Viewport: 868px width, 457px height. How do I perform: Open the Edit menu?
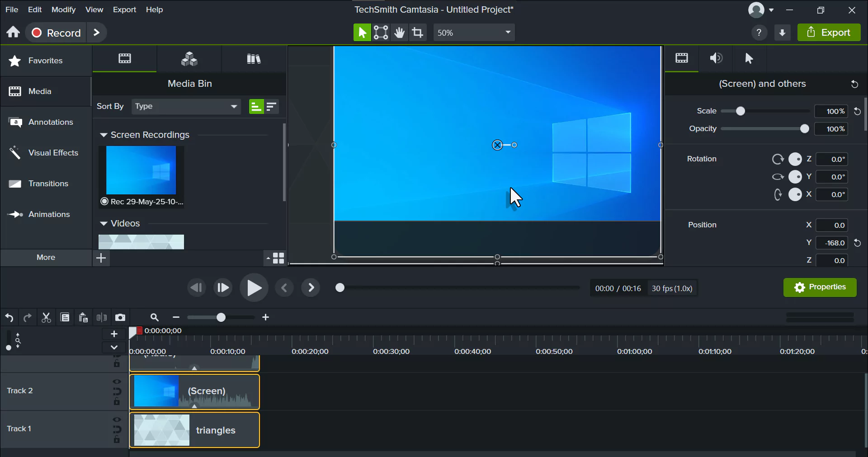35,9
